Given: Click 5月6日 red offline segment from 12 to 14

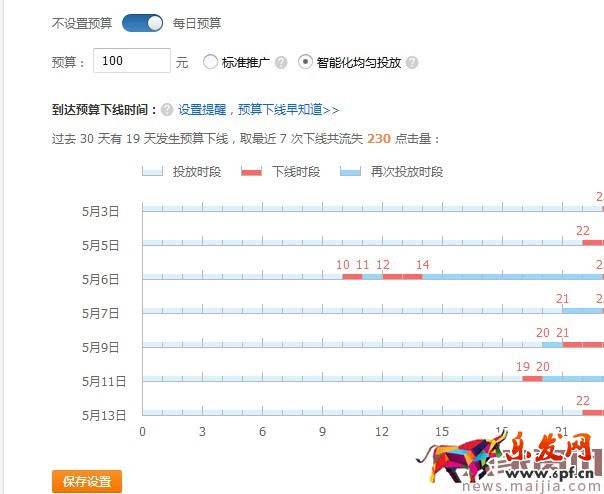Looking at the screenshot, I should point(402,276).
